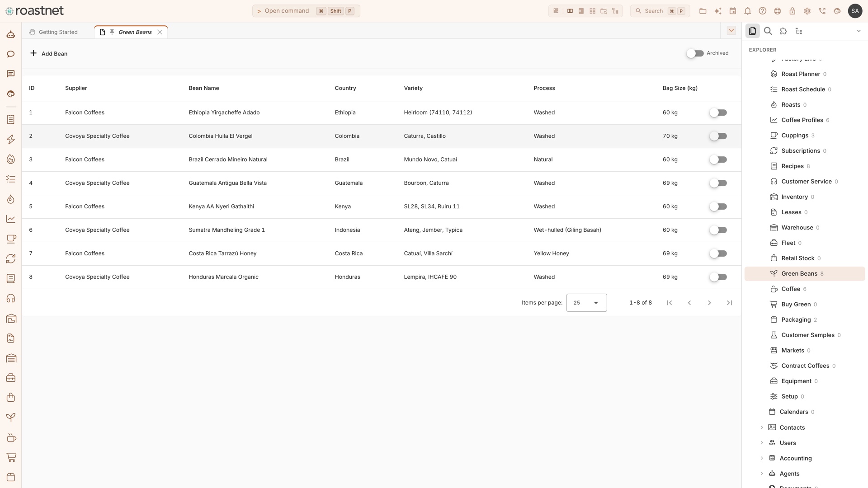Image resolution: width=868 pixels, height=488 pixels.
Task: Click the robot icon in left sidebar
Action: tap(11, 34)
